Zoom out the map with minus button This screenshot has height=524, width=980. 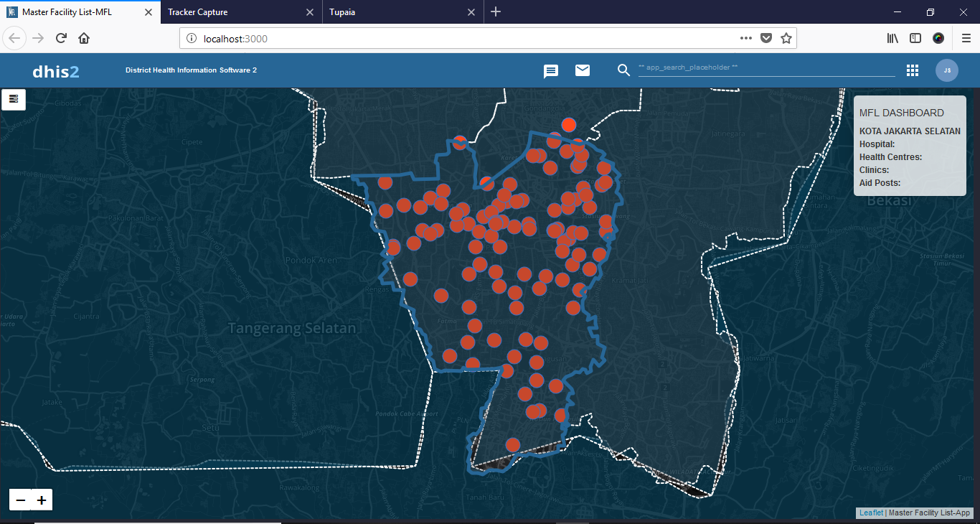pyautogui.click(x=20, y=500)
